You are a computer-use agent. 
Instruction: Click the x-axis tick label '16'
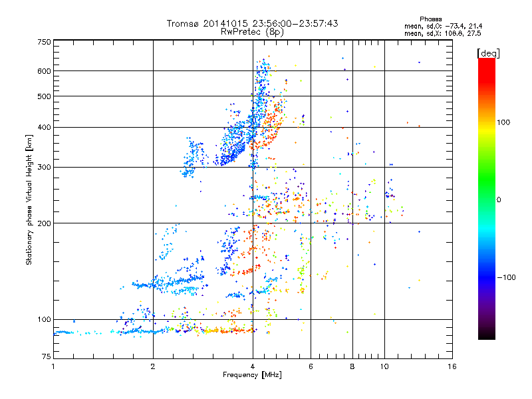[452, 366]
